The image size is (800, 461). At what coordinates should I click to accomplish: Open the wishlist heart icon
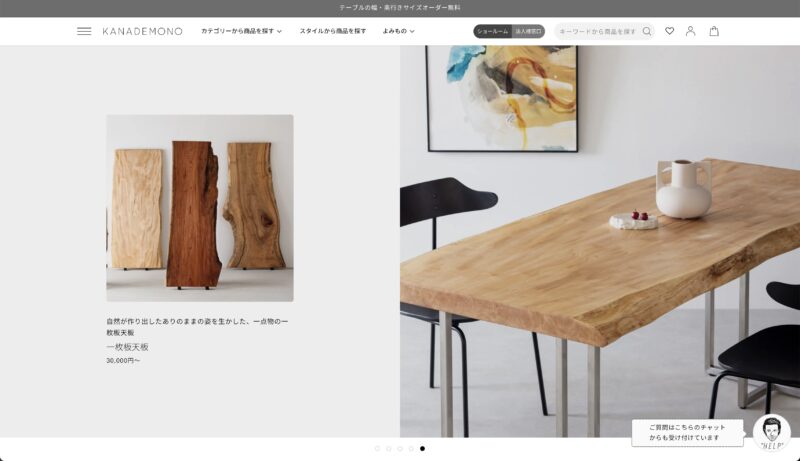pos(669,31)
